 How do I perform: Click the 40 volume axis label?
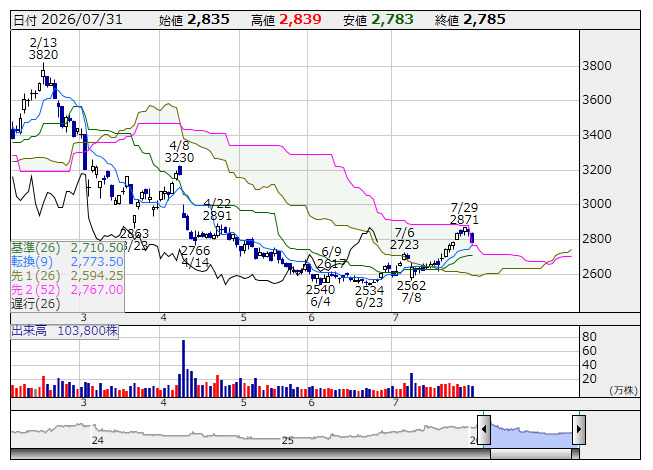pyautogui.click(x=589, y=365)
